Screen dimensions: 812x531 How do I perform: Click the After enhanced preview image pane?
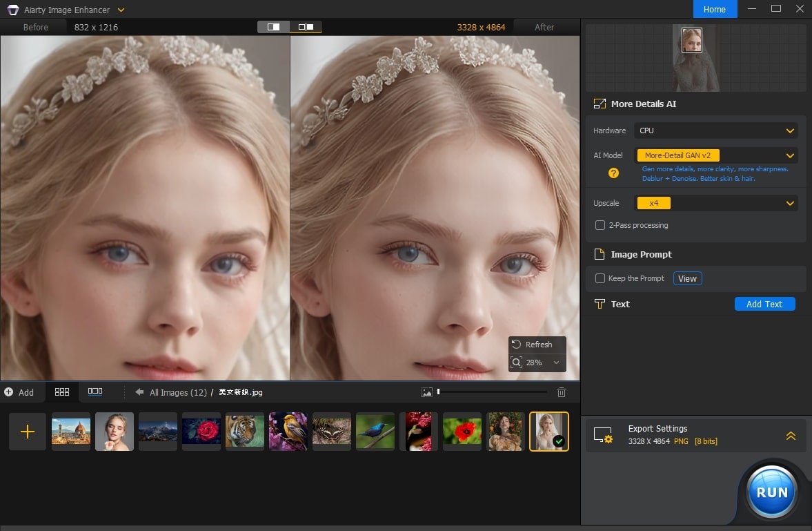435,208
